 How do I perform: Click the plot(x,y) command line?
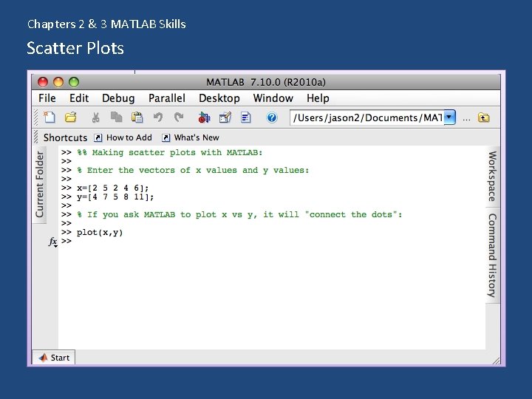click(x=100, y=233)
